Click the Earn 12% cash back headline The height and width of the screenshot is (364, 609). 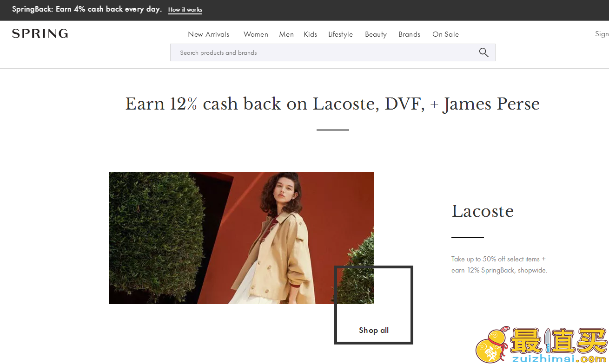click(332, 104)
